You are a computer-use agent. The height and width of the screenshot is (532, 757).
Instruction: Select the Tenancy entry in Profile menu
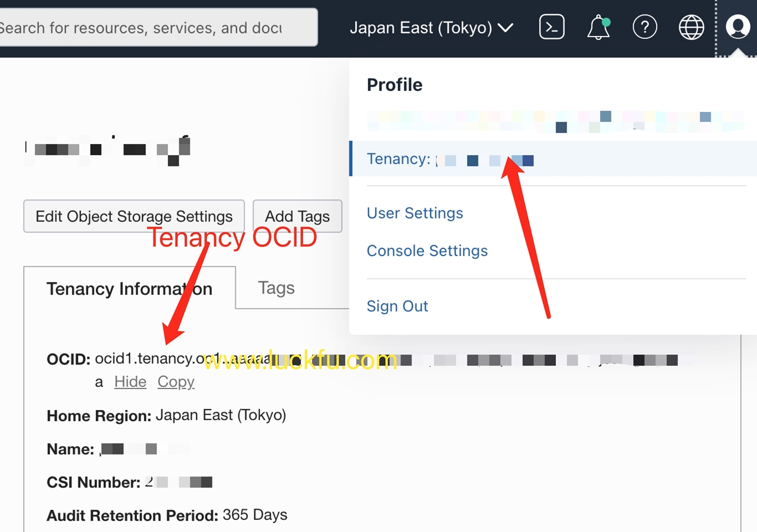pos(449,159)
